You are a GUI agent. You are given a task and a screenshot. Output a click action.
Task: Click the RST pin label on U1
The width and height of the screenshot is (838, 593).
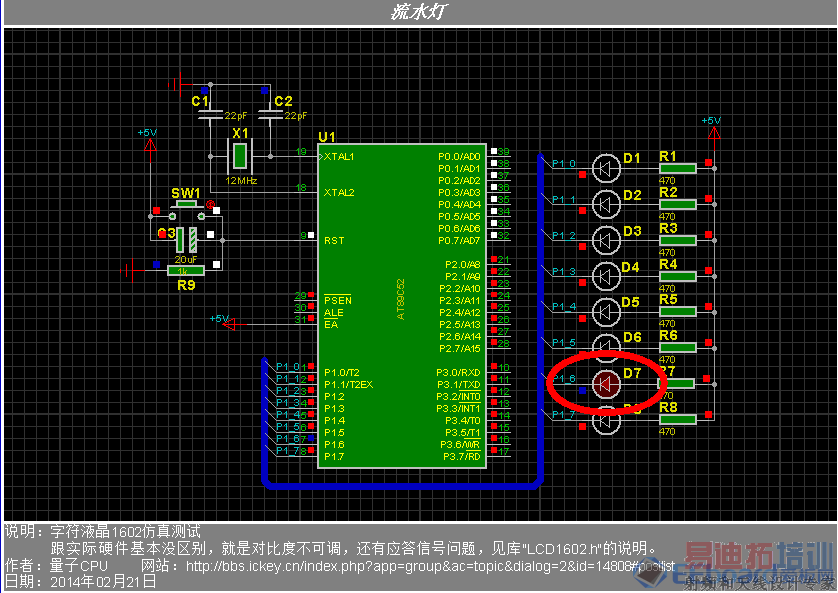[x=334, y=241]
